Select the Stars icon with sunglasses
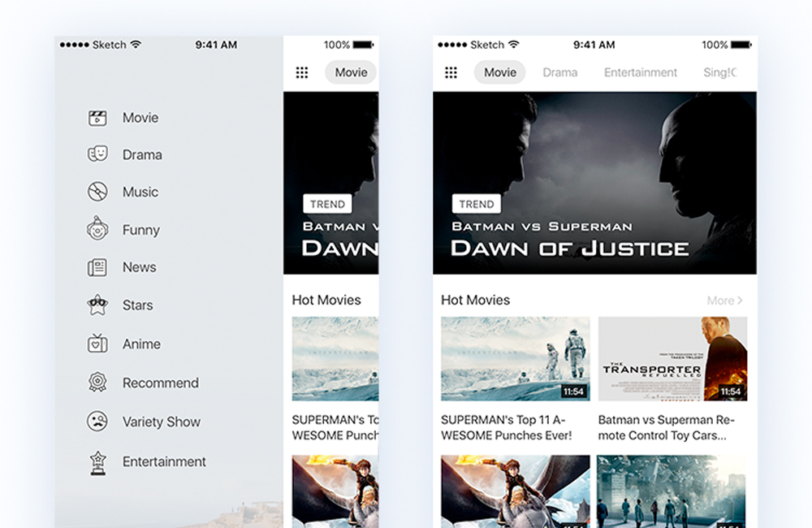 pos(97,305)
